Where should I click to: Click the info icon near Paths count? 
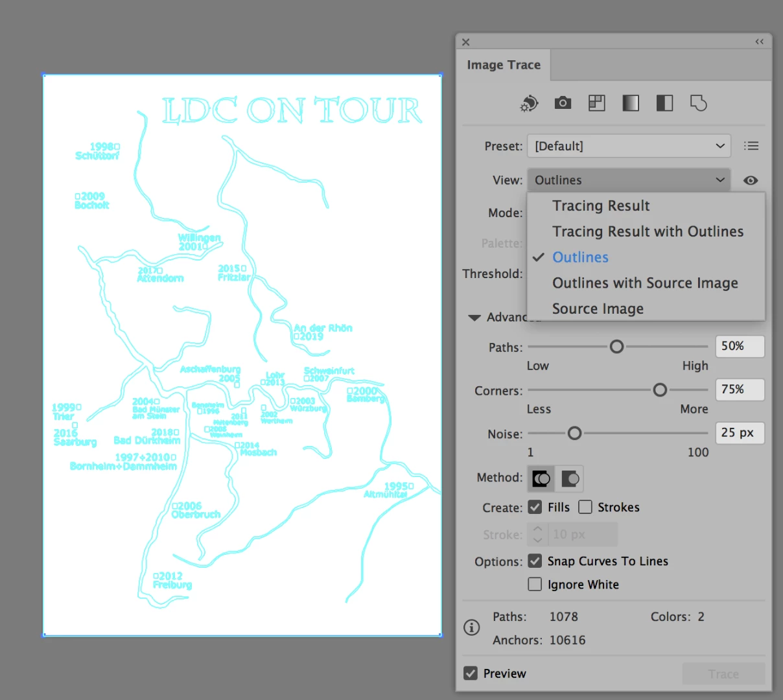click(472, 627)
